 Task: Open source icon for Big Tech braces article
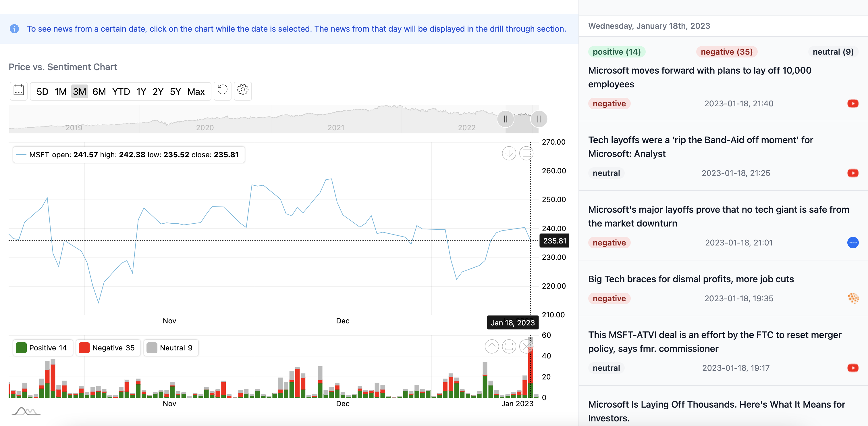tap(852, 298)
